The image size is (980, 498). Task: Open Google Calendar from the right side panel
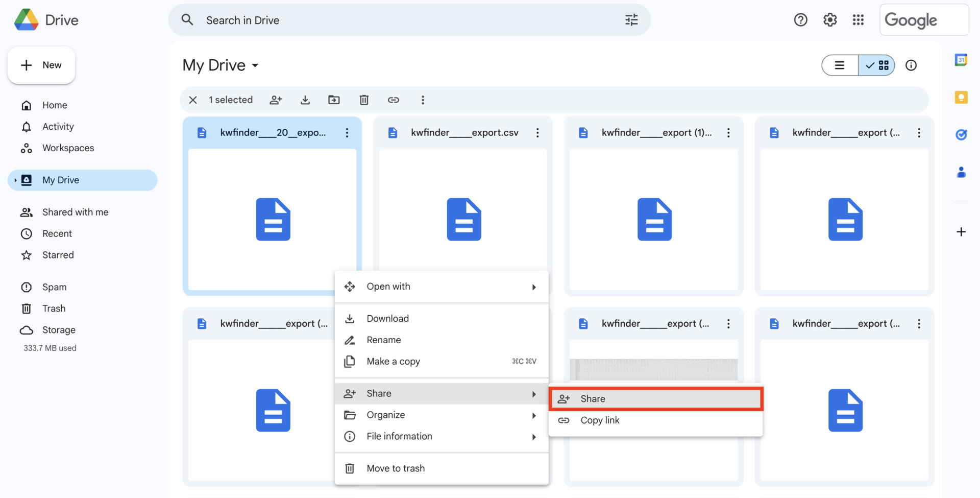click(962, 60)
